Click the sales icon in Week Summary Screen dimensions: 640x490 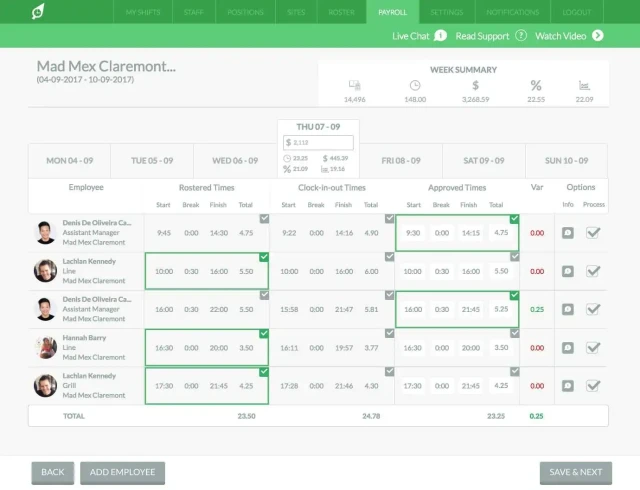pos(354,85)
